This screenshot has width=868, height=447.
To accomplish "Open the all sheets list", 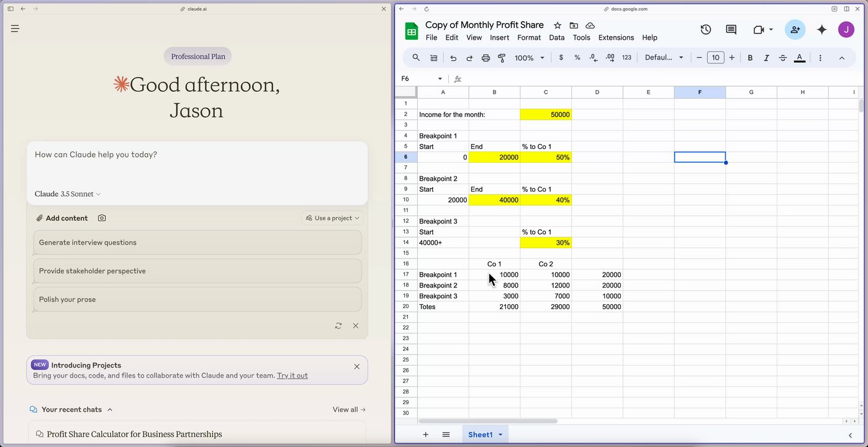I will tap(446, 435).
